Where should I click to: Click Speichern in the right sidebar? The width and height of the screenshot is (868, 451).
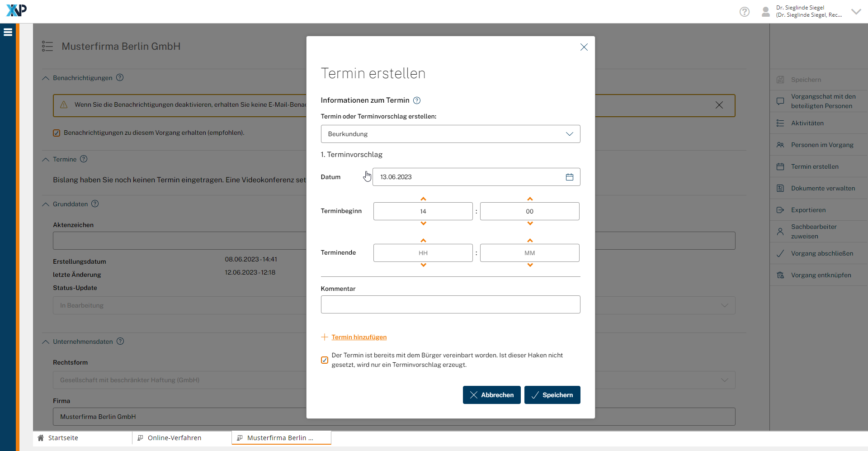(819, 80)
